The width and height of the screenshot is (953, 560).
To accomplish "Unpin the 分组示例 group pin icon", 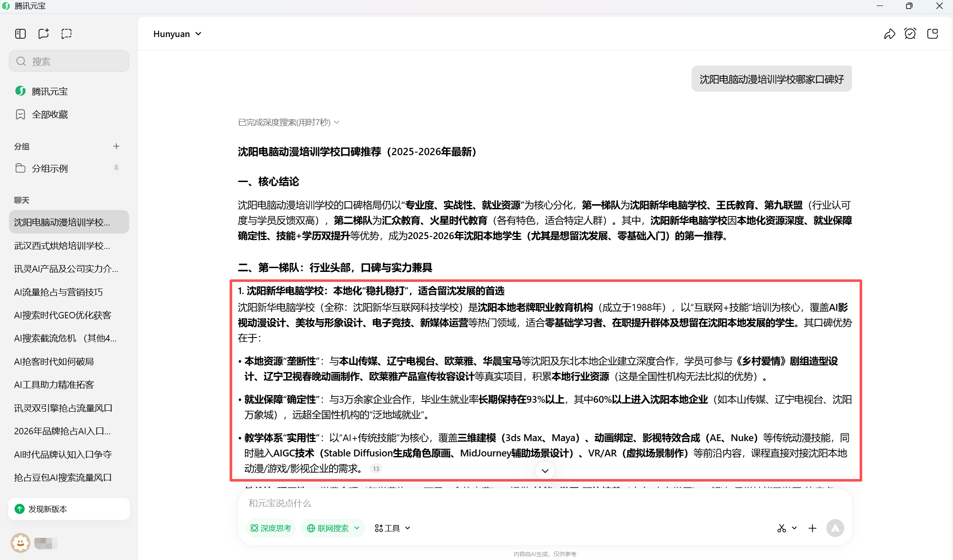I will point(116,168).
